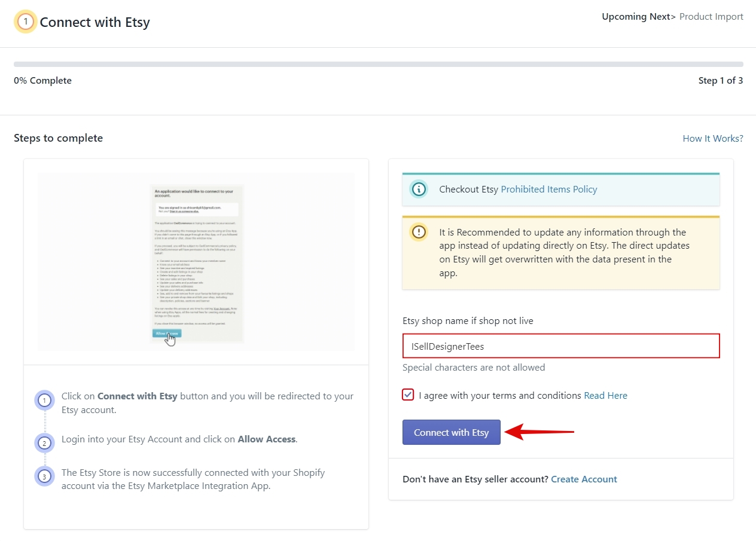
Task: Click the numbered circle 1 in instructions
Action: pyautogui.click(x=45, y=401)
